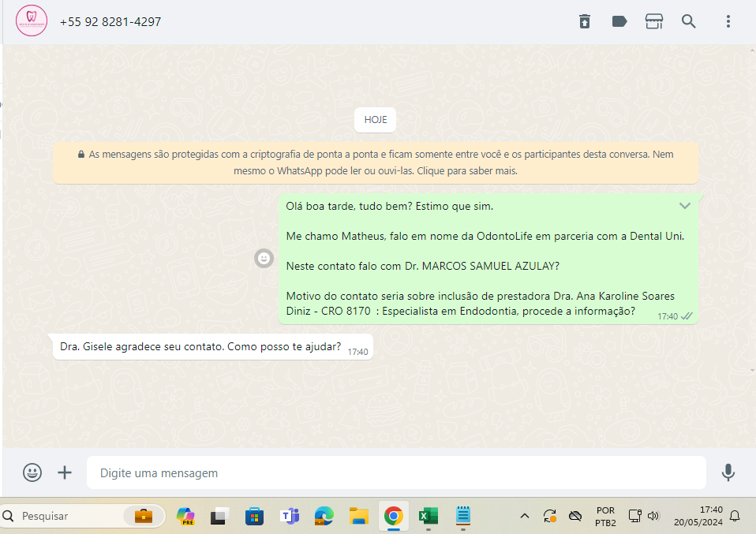This screenshot has width=756, height=534.
Task: Click the OneDrive cloud tray icon
Action: click(574, 516)
